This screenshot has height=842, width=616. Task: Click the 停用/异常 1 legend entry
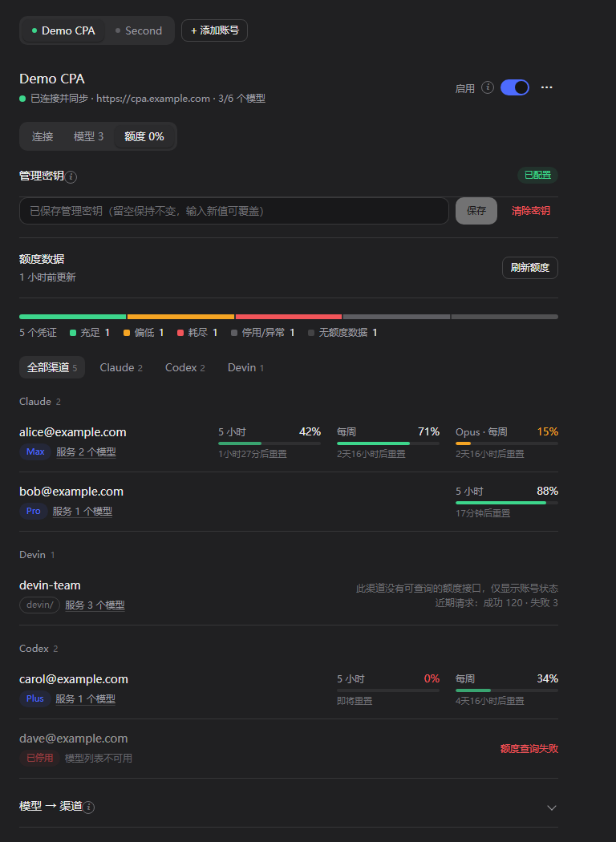[262, 333]
